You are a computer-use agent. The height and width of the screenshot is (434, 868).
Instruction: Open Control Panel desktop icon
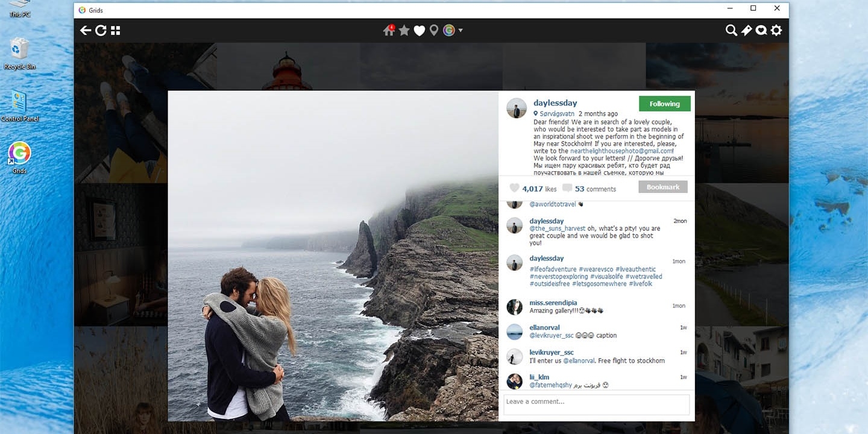click(x=20, y=105)
